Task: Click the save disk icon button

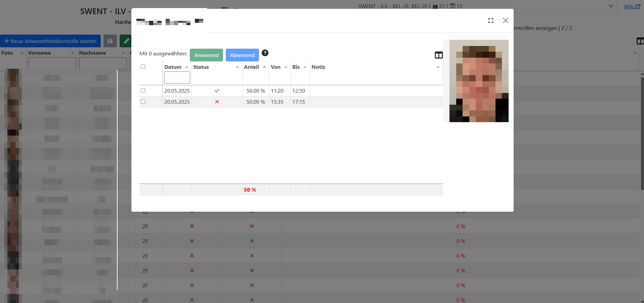Action: click(110, 41)
